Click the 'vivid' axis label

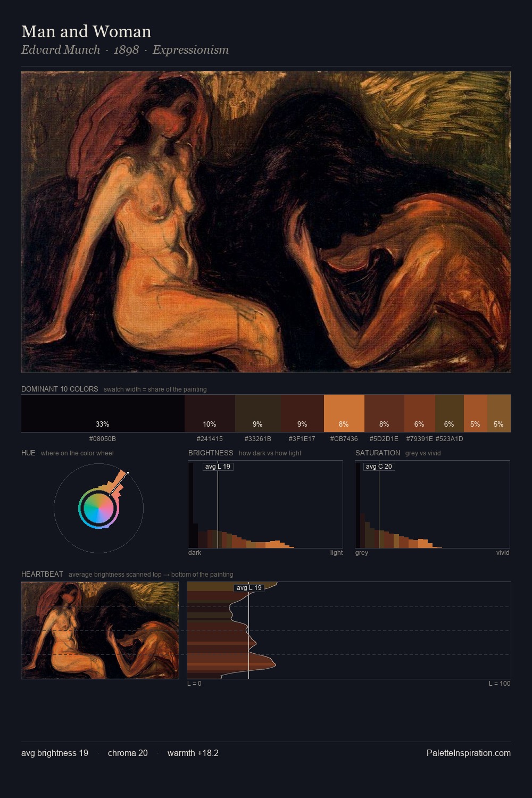503,553
